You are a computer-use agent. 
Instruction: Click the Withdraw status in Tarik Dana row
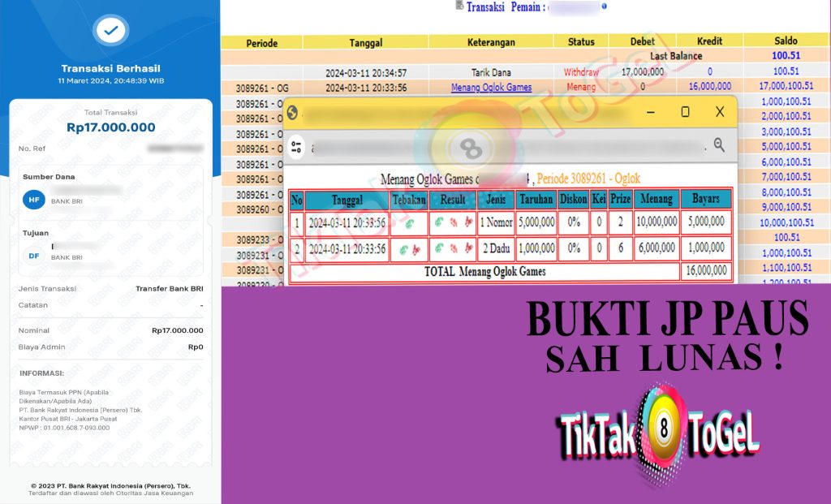[580, 72]
